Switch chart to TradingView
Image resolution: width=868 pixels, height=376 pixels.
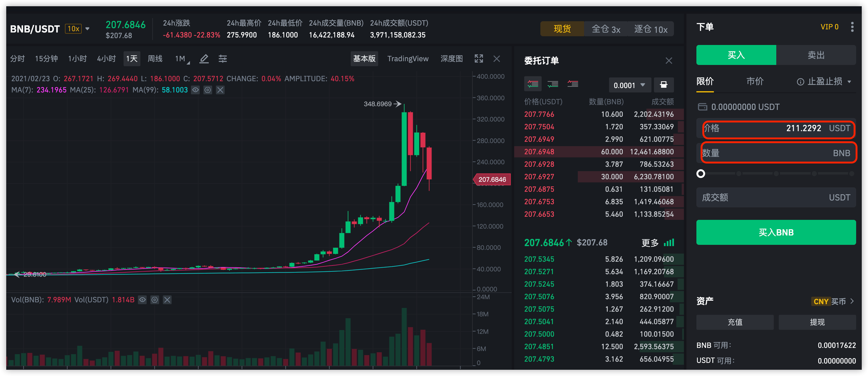(408, 59)
